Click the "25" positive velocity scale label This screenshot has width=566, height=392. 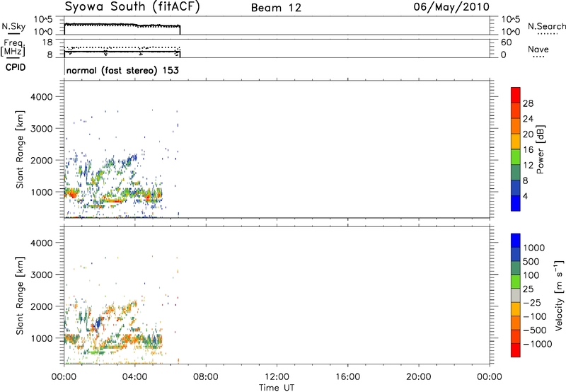528,289
